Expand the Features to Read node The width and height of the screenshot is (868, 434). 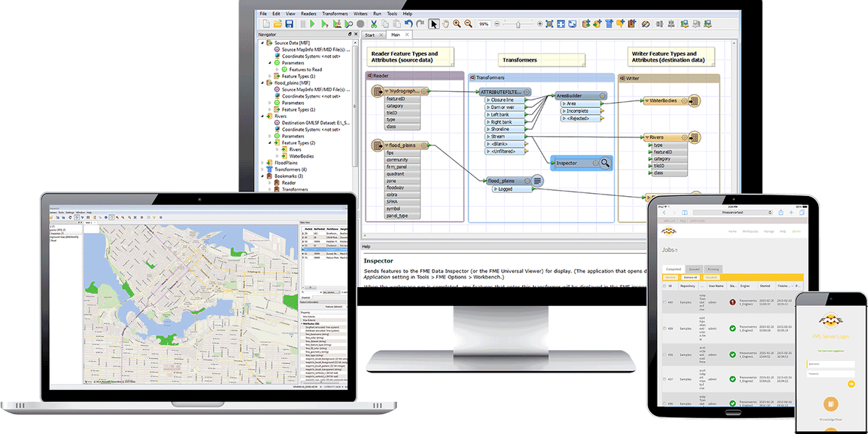(x=277, y=69)
